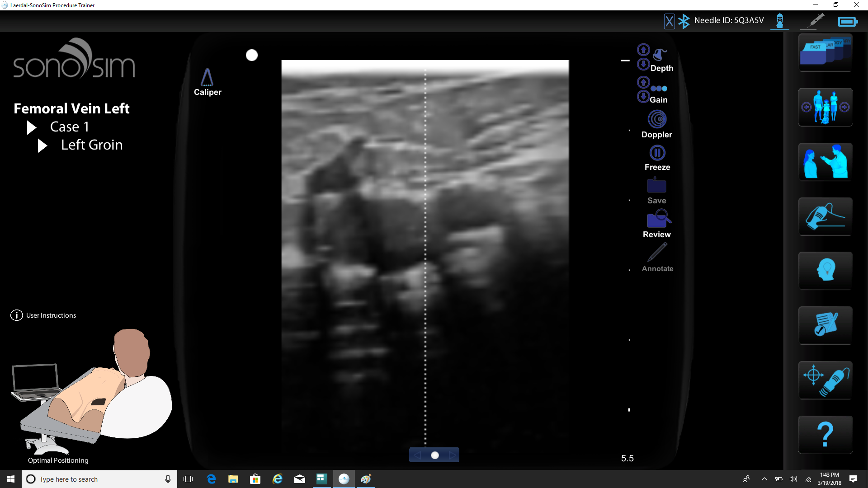Screen dimensions: 868x488
Task: Toggle the Bluetooth needle connection
Action: click(x=684, y=20)
